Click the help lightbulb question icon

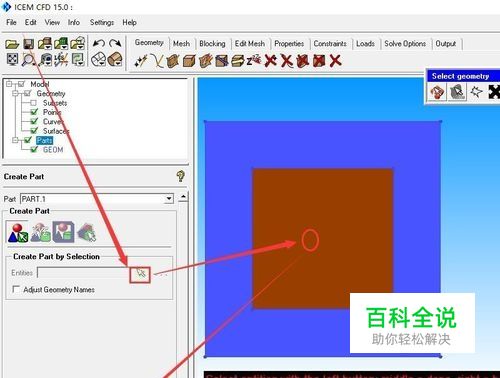(180, 176)
